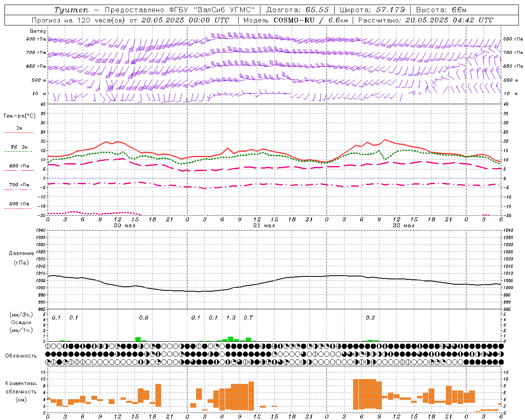Select the forecast text "Прогноз на 120 часа(ов)"
Image resolution: width=525 pixels, height=420 pixels.
point(79,20)
